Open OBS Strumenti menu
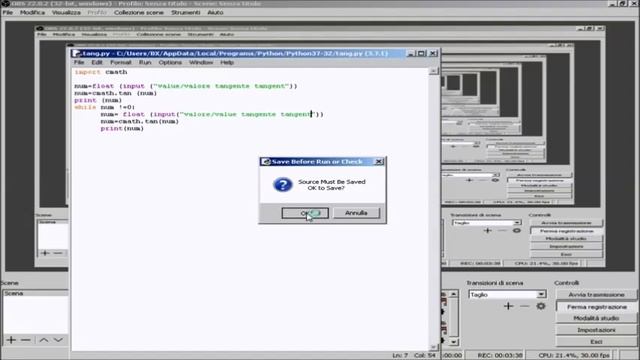The width and height of the screenshot is (640, 360). pos(186,13)
